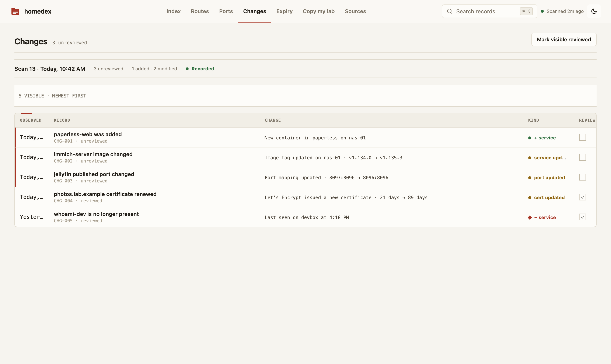Viewport: 611px width, 364px height.
Task: Click amber dot beside port updated
Action: click(530, 178)
